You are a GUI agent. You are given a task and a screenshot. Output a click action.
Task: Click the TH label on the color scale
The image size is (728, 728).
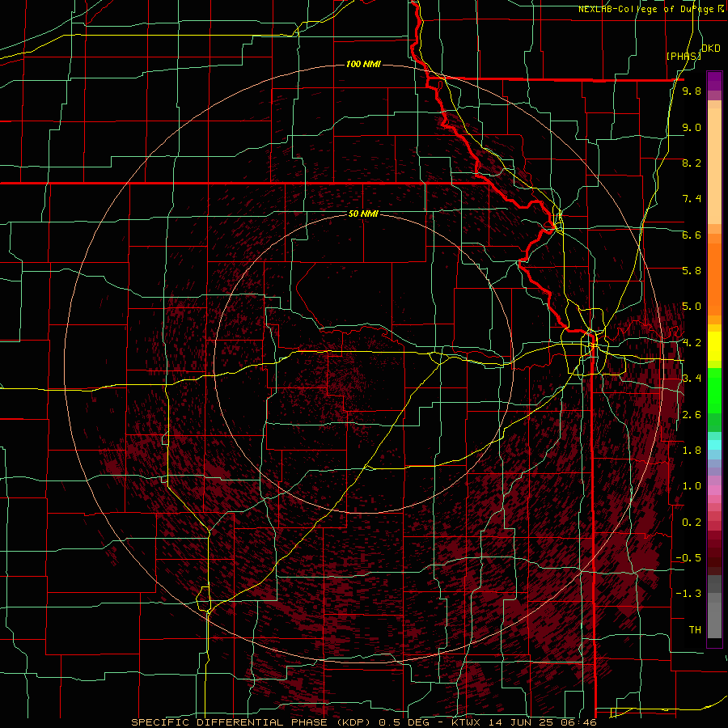pyautogui.click(x=695, y=630)
